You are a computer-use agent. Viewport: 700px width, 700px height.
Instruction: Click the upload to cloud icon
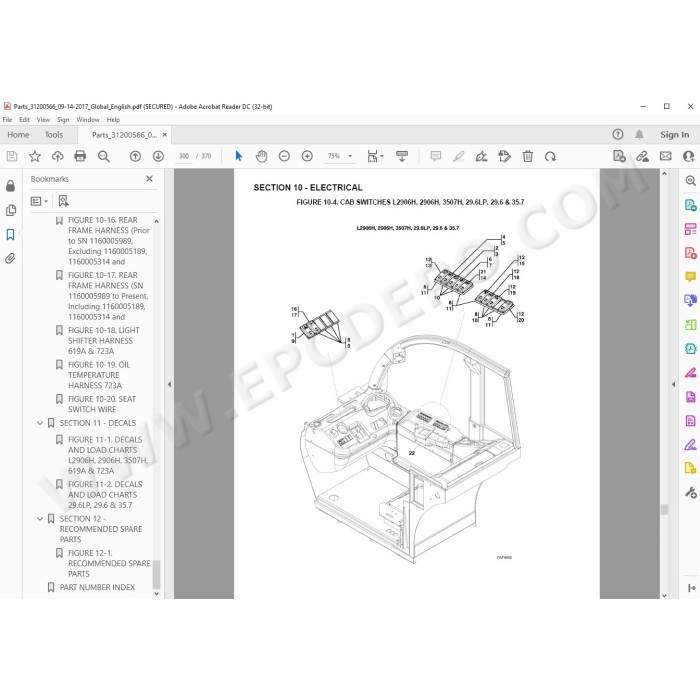coord(58,156)
